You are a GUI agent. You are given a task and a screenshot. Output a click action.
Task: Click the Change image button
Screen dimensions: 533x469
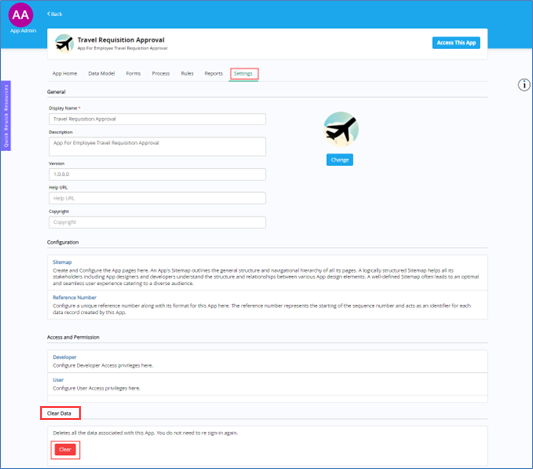click(x=340, y=160)
